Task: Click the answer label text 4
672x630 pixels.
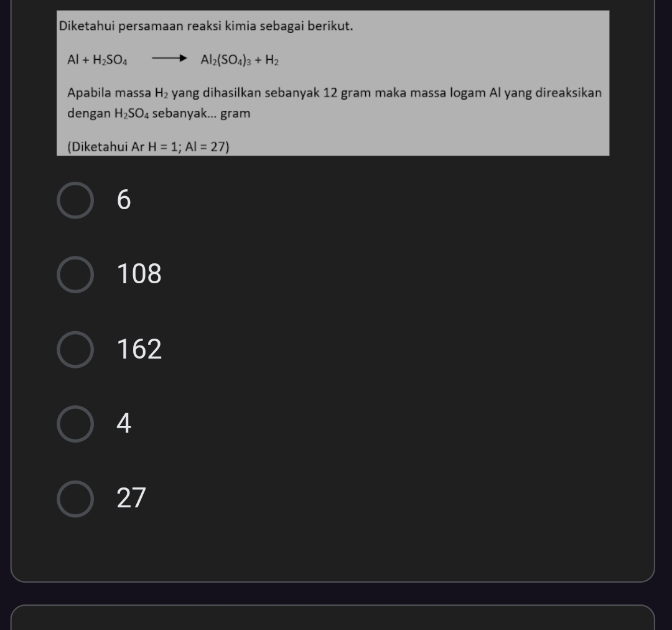Action: tap(124, 423)
